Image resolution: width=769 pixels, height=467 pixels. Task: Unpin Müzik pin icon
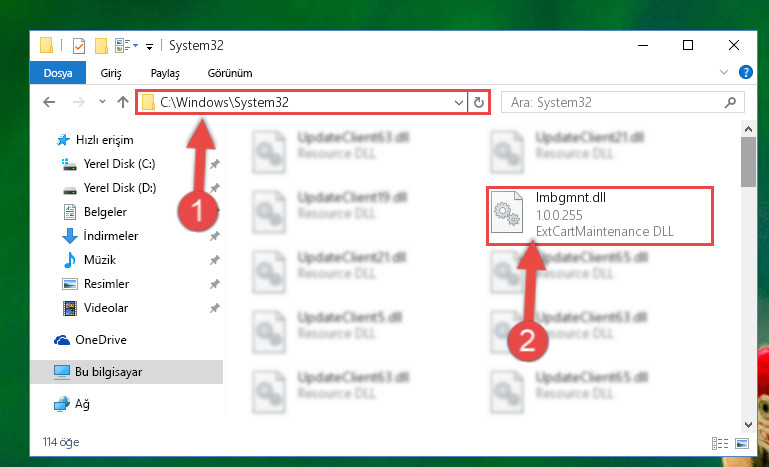(214, 260)
